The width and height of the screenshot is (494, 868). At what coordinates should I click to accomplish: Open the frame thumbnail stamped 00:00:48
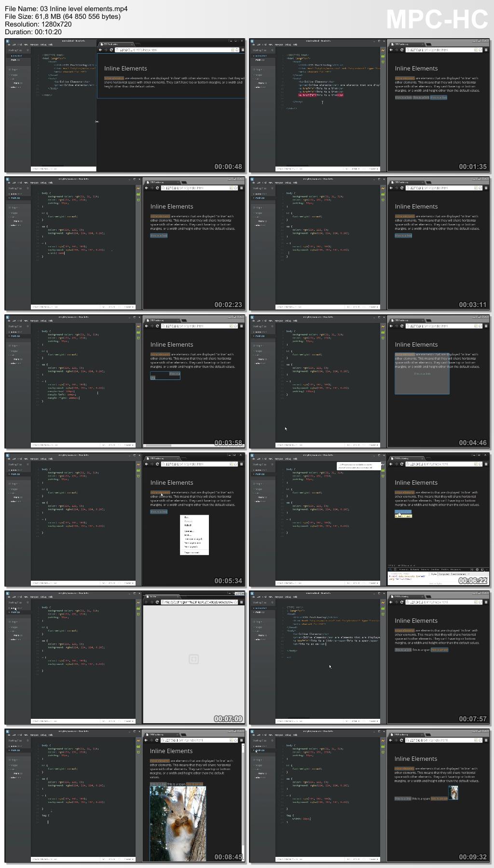(125, 105)
